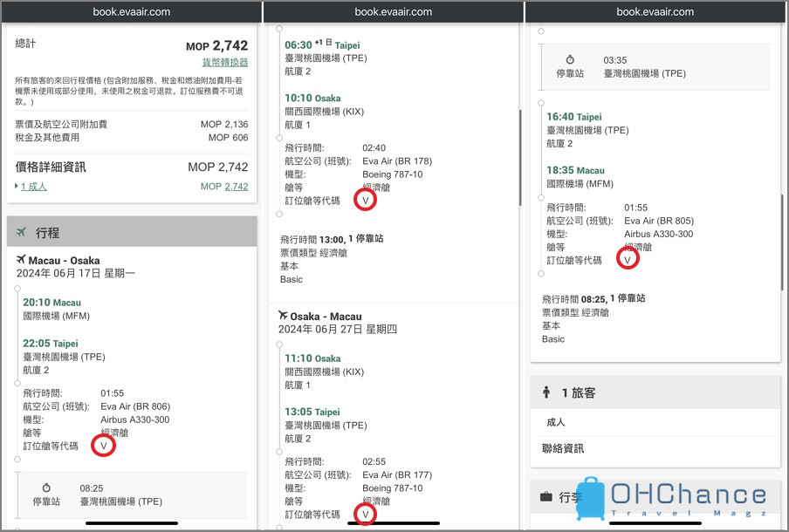Click the Eva Air (BR 178) flight number
The height and width of the screenshot is (532, 789).
coord(397,160)
